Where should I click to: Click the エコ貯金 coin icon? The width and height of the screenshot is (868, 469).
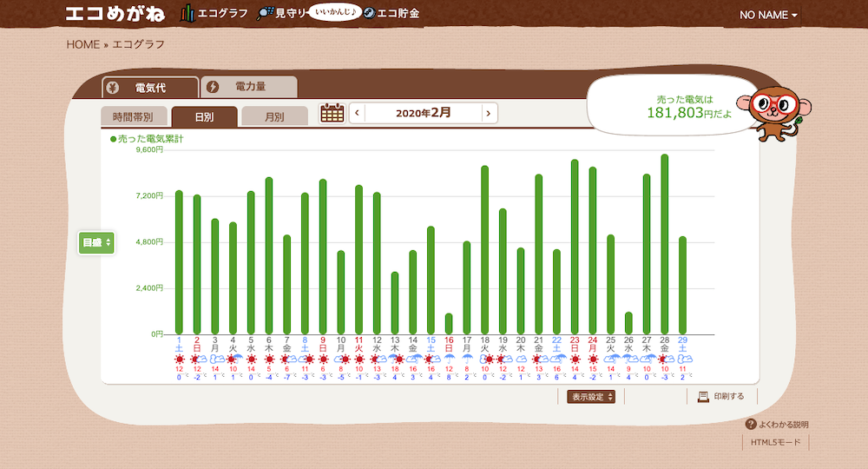[x=369, y=13]
